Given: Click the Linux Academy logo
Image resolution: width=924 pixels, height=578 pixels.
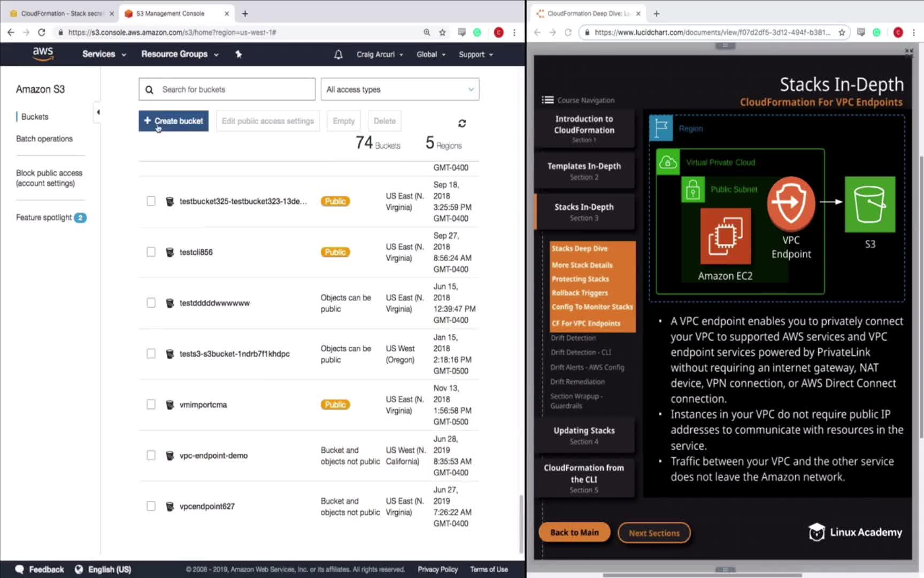Looking at the screenshot, I should [855, 532].
